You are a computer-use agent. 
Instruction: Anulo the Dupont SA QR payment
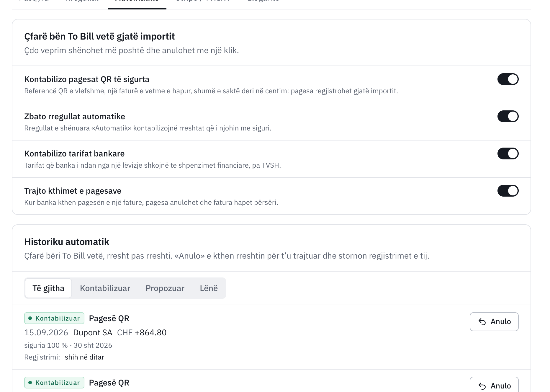coord(494,322)
